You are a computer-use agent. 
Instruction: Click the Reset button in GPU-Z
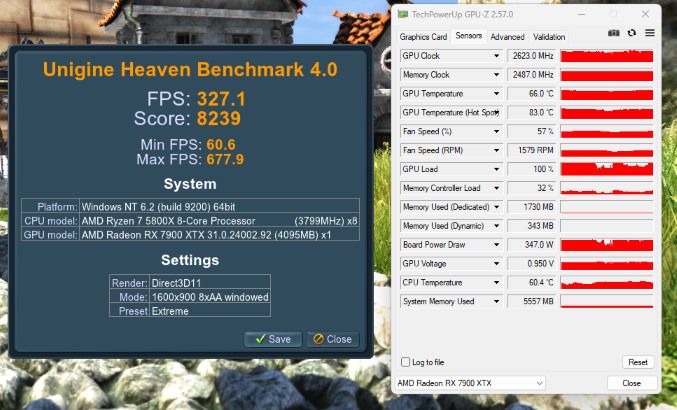point(638,362)
